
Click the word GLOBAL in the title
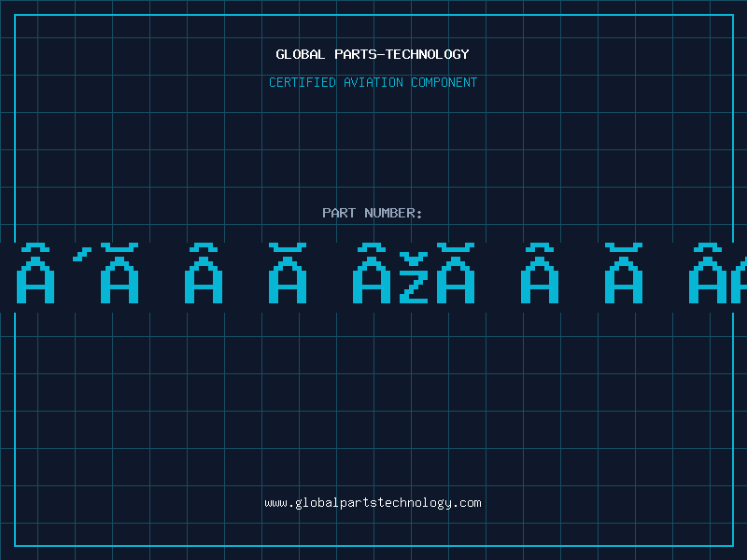tap(301, 54)
